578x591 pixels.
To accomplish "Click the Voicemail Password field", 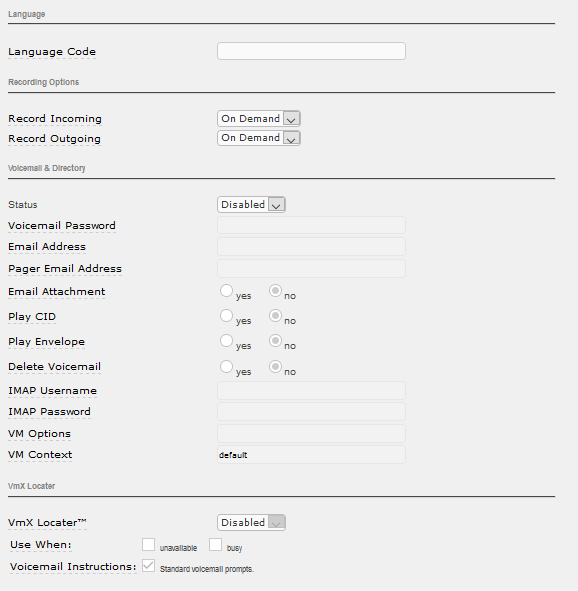I will tap(311, 225).
